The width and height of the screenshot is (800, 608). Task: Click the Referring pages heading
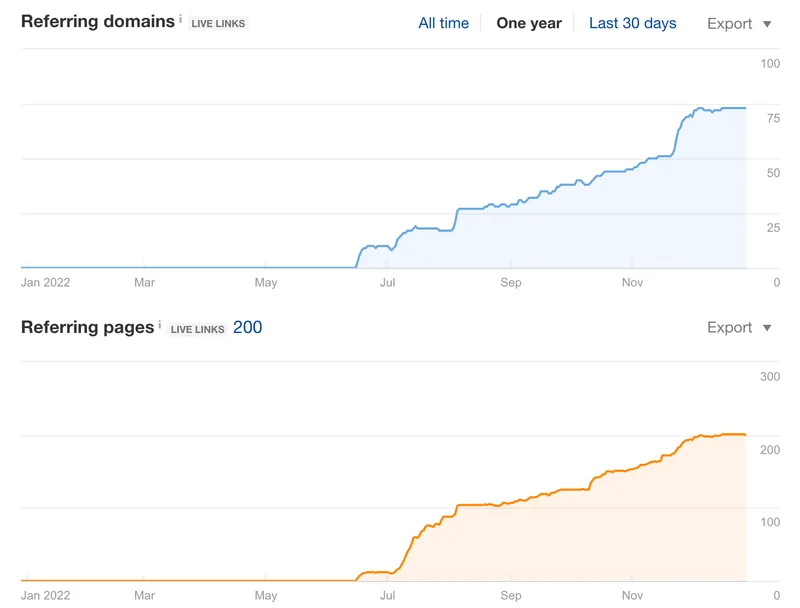(x=88, y=327)
